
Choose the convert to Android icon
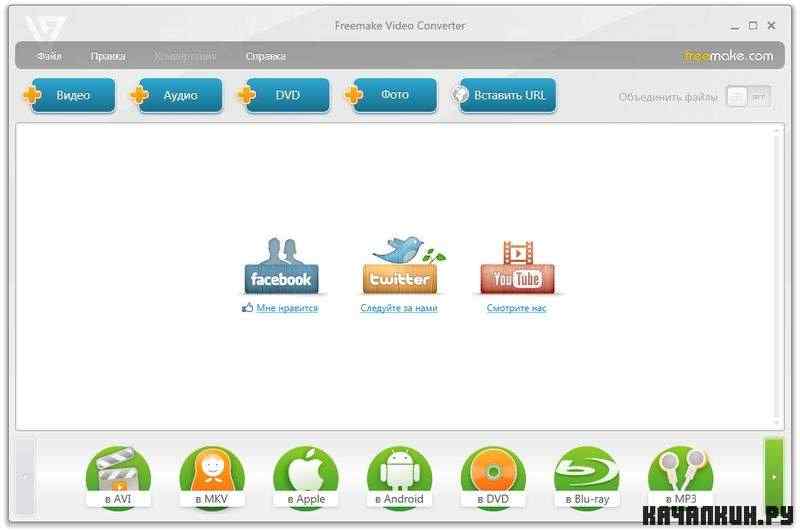click(399, 476)
